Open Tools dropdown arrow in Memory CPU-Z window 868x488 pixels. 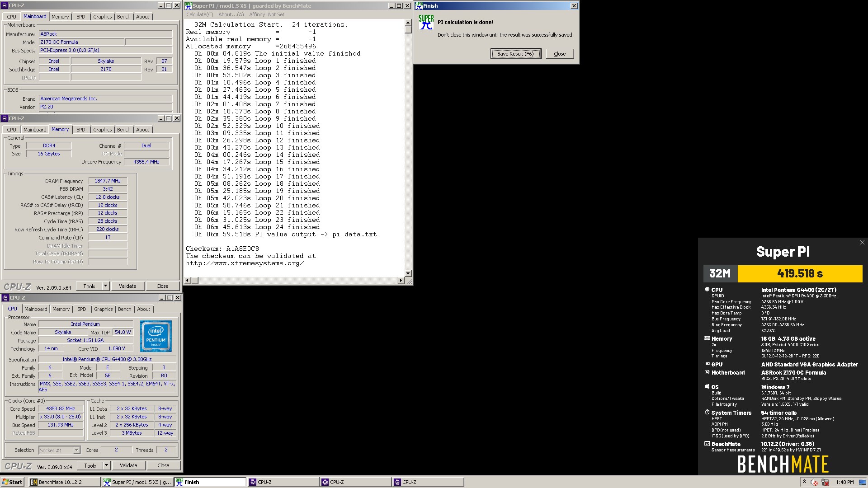click(x=105, y=286)
